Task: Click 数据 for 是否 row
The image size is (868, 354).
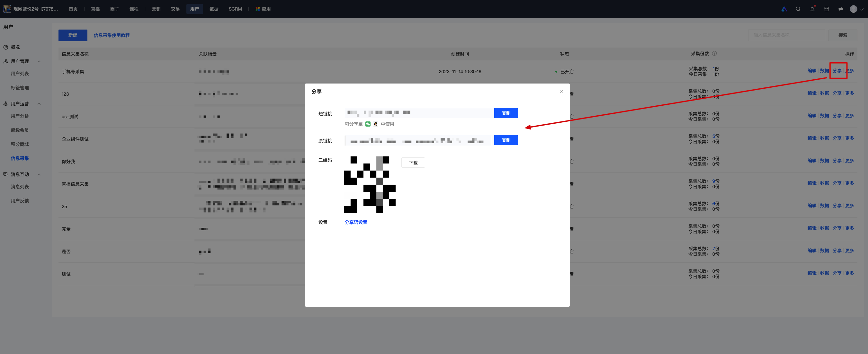Action: [824, 251]
